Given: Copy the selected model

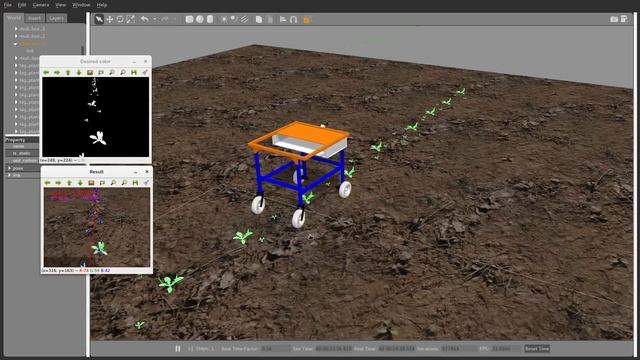Looking at the screenshot, I should 259,19.
